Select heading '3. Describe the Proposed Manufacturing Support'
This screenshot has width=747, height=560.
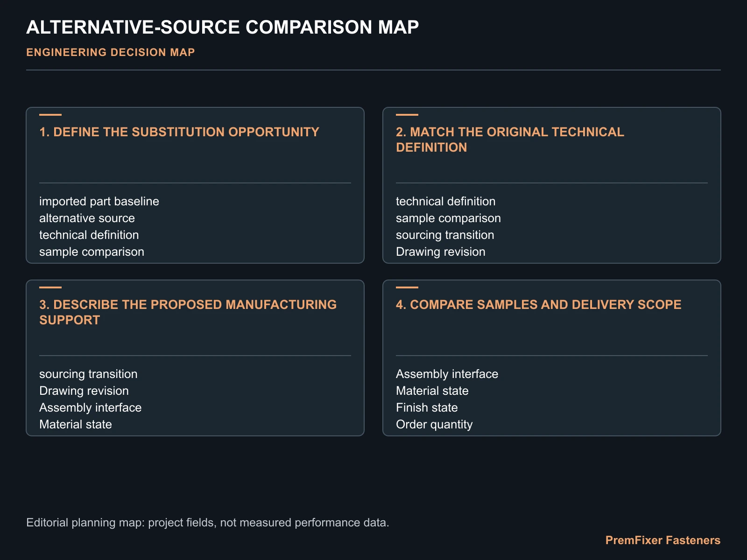click(188, 312)
